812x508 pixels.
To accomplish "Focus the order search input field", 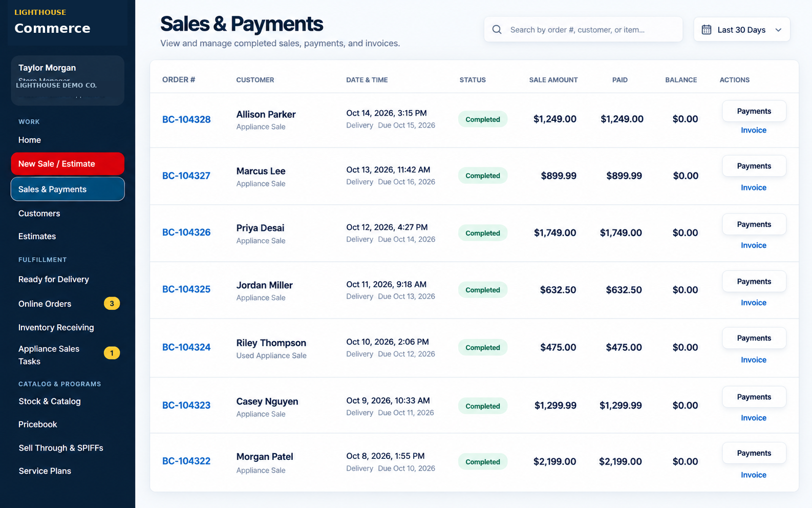I will 583,30.
